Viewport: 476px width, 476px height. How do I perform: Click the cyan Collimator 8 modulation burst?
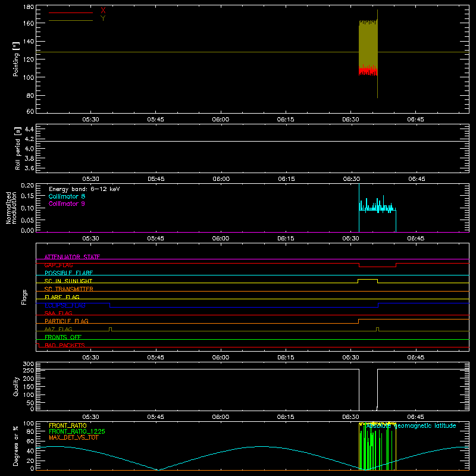coord(377,207)
